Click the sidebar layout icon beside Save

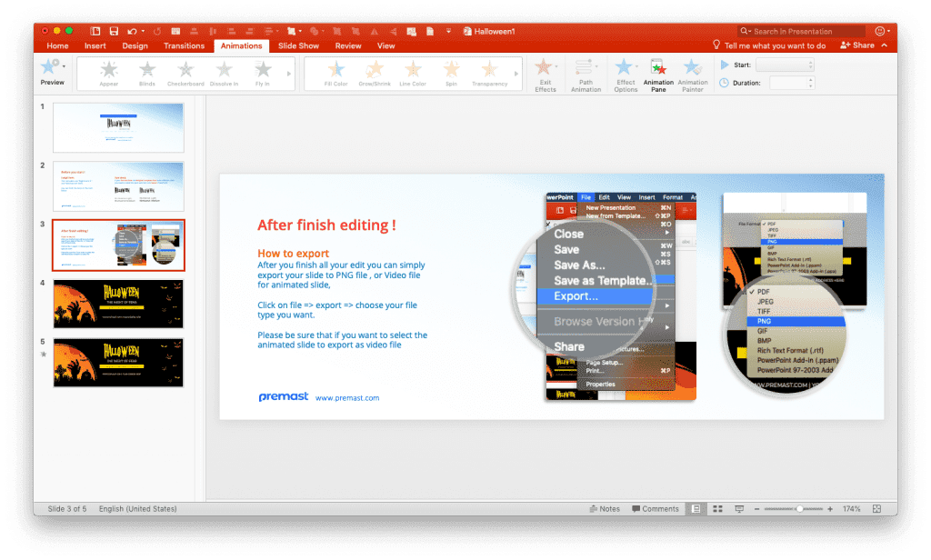pos(95,31)
